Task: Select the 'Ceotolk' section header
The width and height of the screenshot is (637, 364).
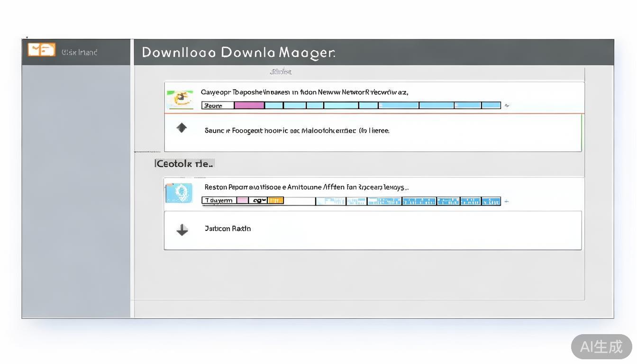Action: tap(185, 164)
